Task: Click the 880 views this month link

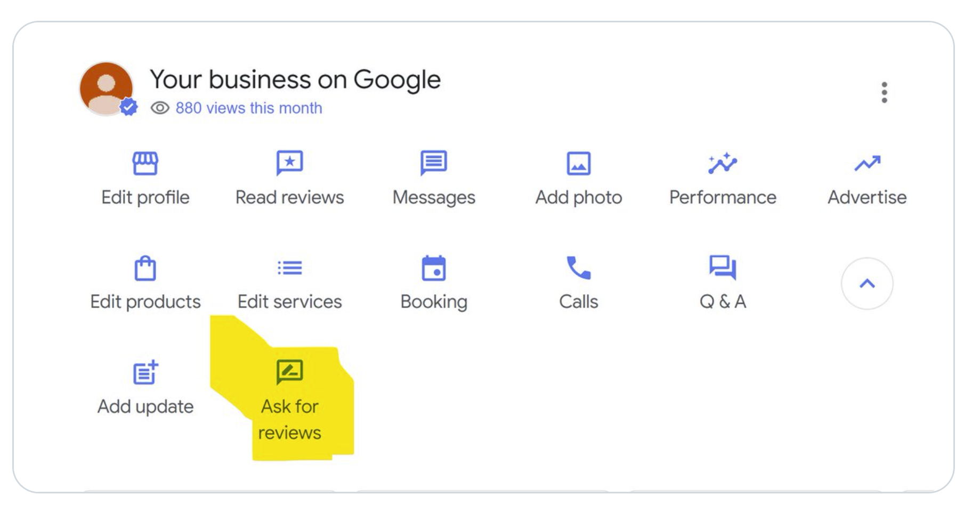Action: pos(248,108)
